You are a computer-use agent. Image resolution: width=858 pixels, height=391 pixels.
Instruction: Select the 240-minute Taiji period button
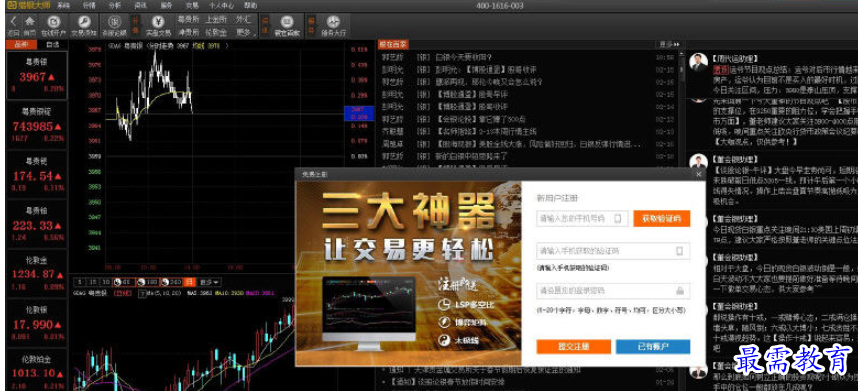click(x=170, y=282)
